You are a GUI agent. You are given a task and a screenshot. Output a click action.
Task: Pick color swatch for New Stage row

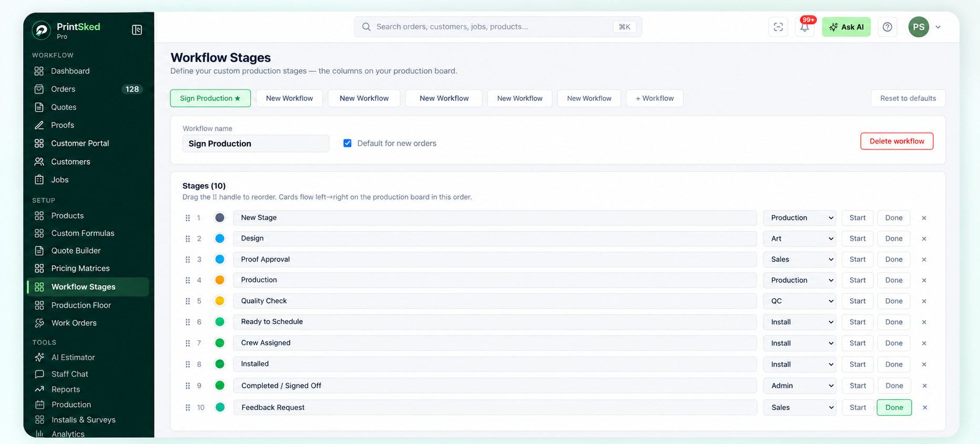tap(220, 218)
